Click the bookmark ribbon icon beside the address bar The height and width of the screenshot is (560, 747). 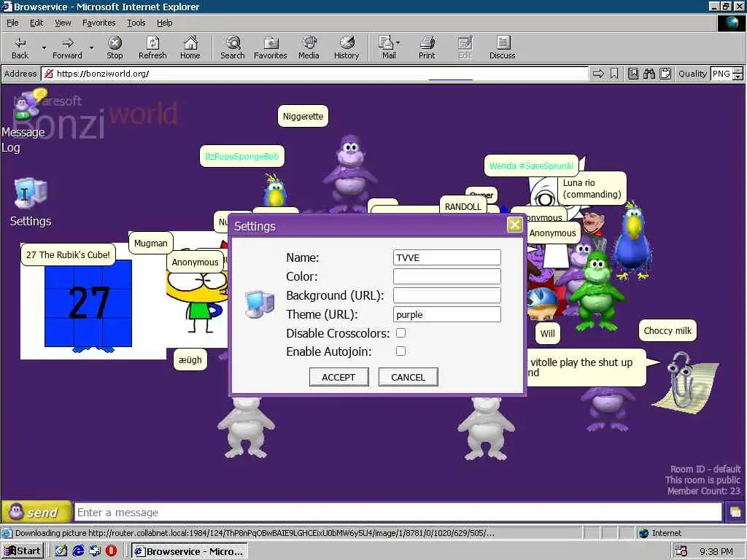pos(614,74)
